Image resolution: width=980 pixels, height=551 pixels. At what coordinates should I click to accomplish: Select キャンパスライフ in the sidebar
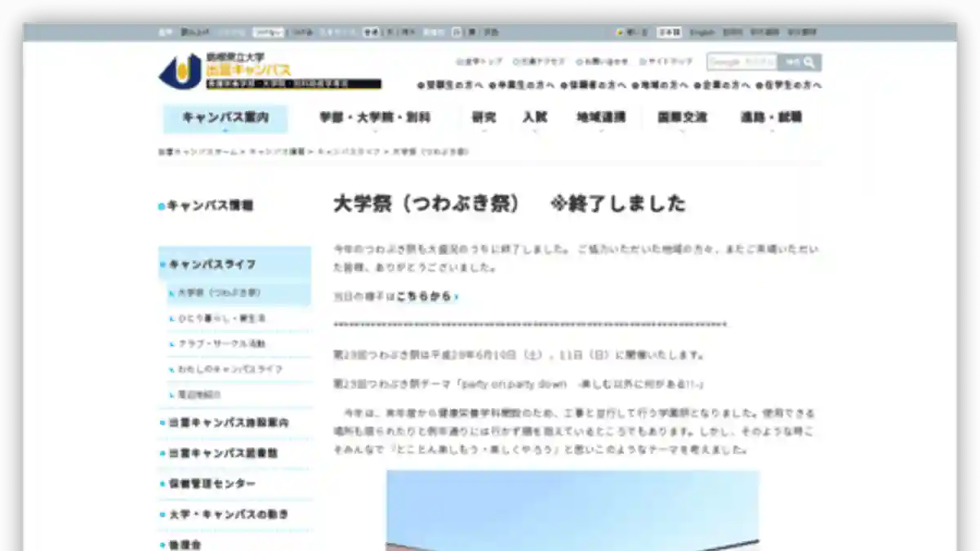[212, 264]
